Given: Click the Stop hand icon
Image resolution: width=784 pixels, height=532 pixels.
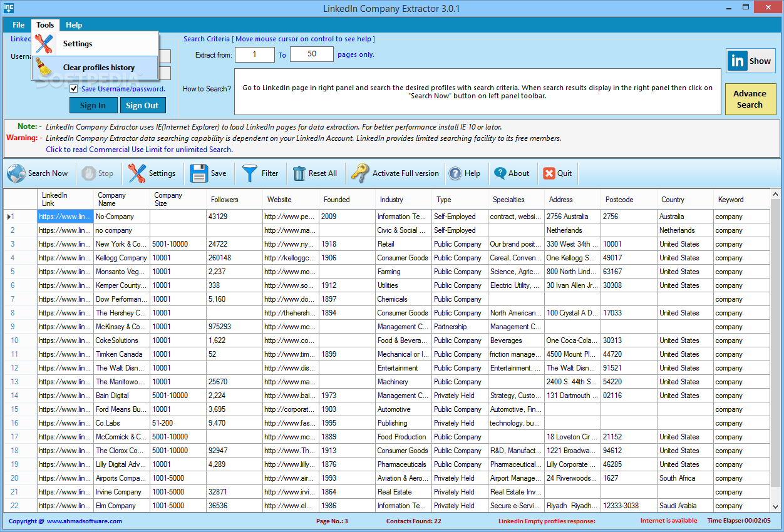Looking at the screenshot, I should 89,173.
